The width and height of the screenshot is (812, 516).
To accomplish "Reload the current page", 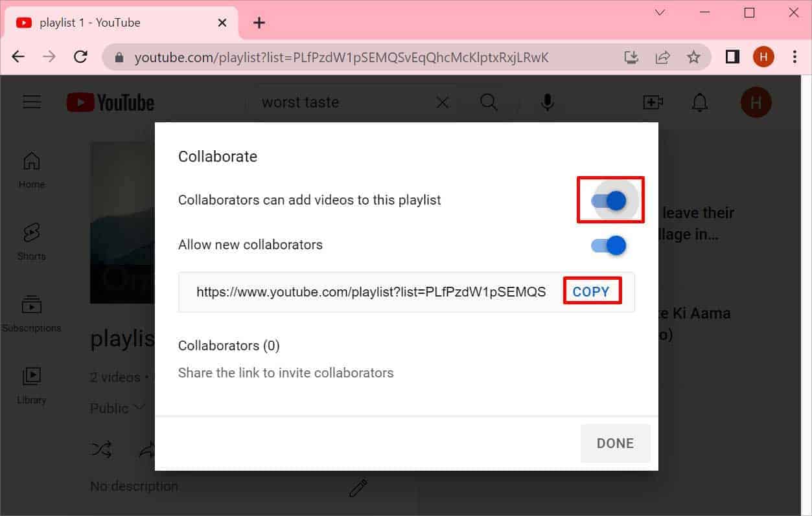I will (80, 58).
